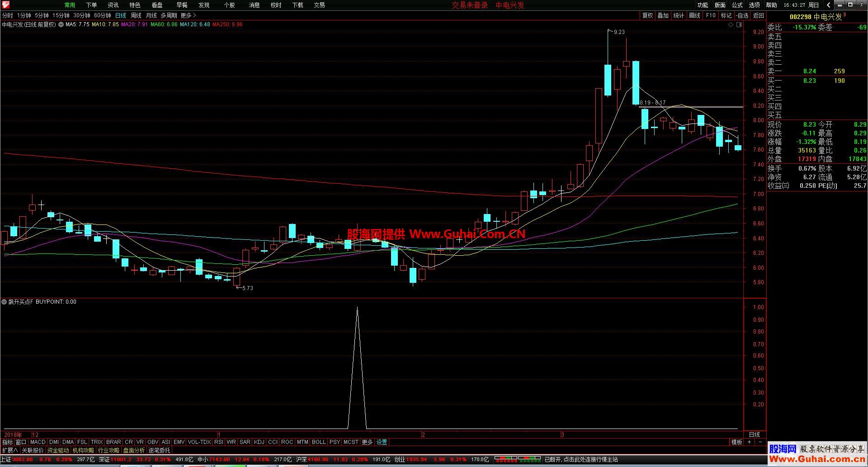Click the 画线 drawing button
Image resolution: width=868 pixels, height=467 pixels.
[694, 15]
